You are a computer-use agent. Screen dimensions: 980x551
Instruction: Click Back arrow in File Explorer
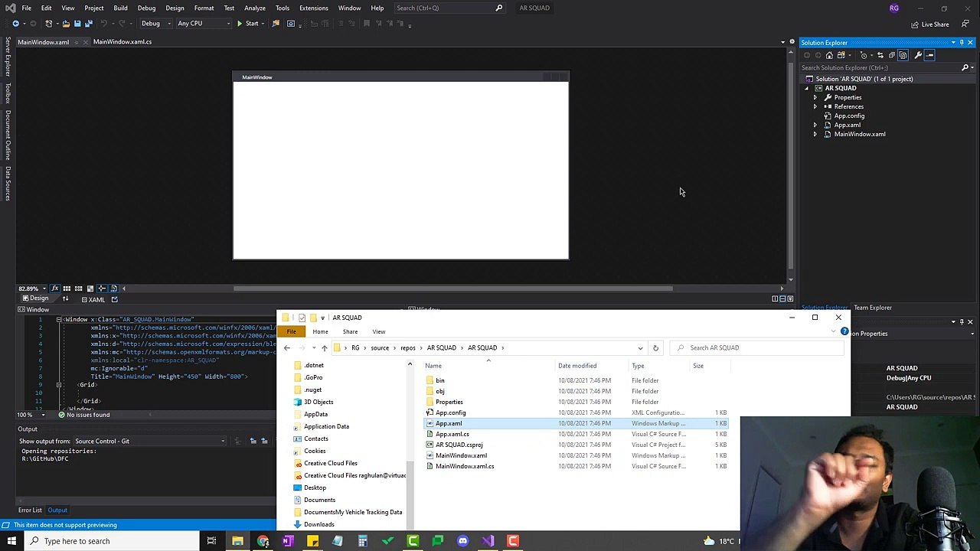[x=287, y=347]
